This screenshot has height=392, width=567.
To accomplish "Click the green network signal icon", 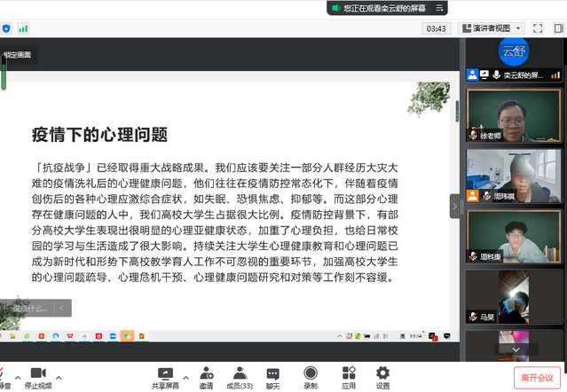I will coord(23,28).
